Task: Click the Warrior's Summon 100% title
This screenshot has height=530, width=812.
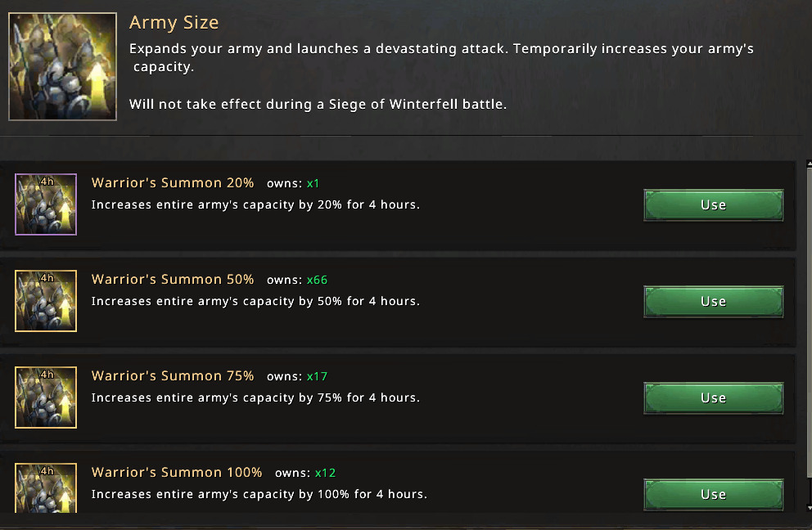Action: [x=177, y=473]
